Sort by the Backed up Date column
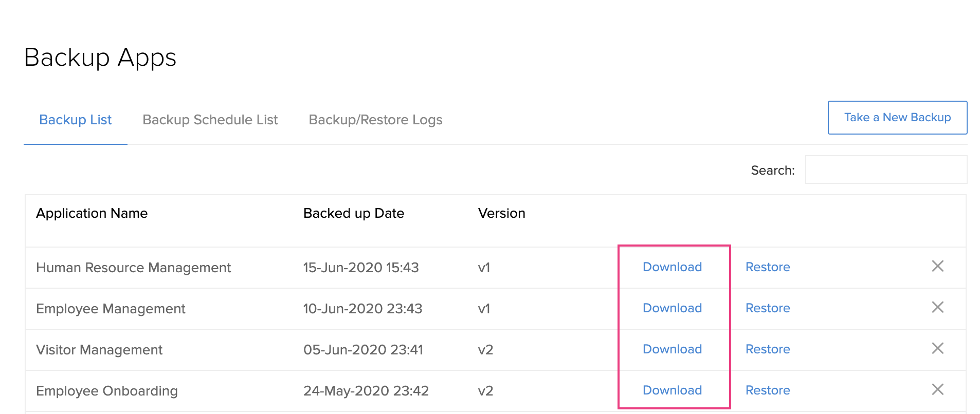 click(x=354, y=213)
